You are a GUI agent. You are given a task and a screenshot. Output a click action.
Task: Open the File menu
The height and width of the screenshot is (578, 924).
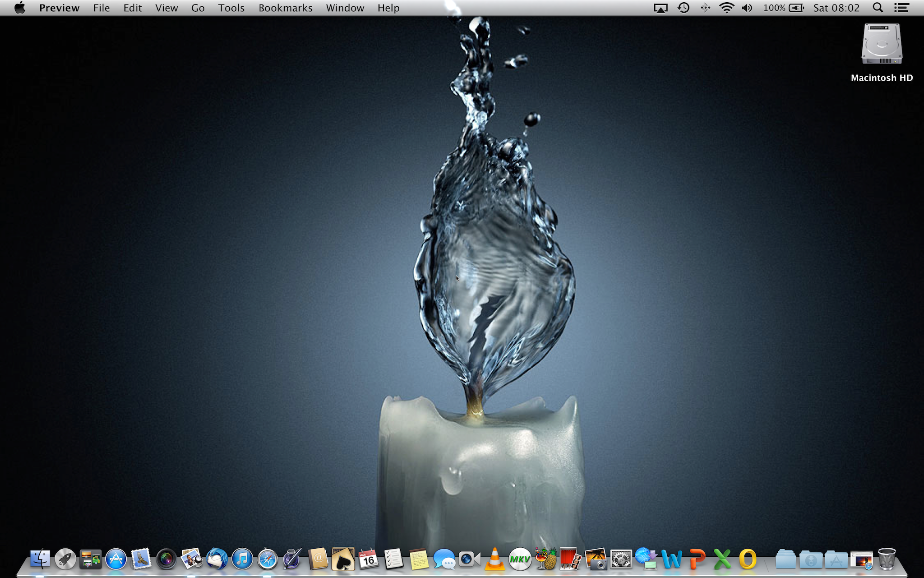point(102,8)
